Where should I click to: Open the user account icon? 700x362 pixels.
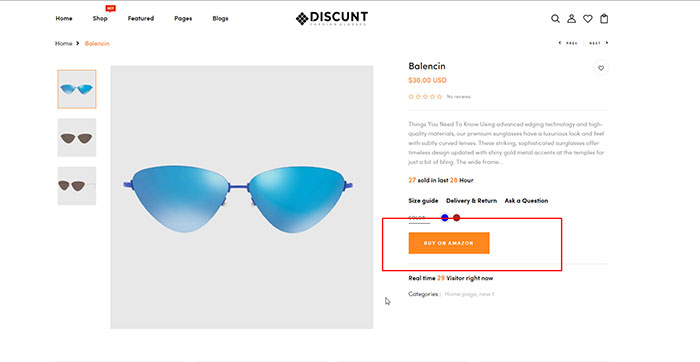click(x=571, y=19)
